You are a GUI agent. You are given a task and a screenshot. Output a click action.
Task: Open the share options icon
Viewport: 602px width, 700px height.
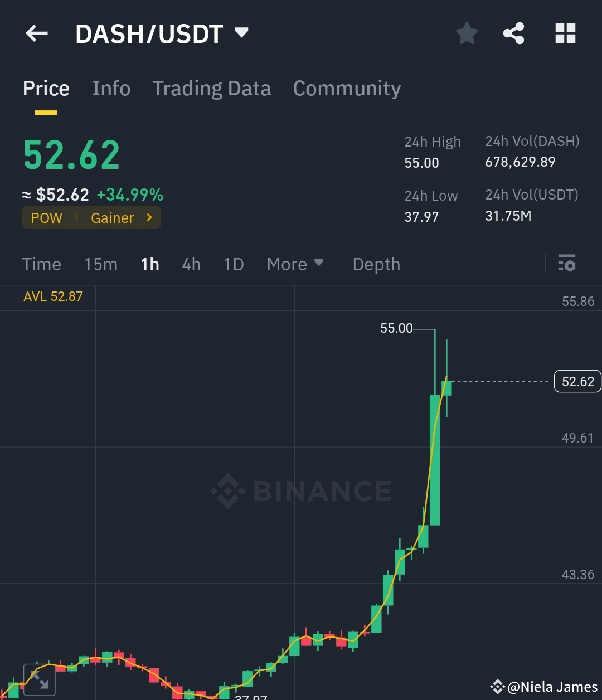(x=513, y=33)
